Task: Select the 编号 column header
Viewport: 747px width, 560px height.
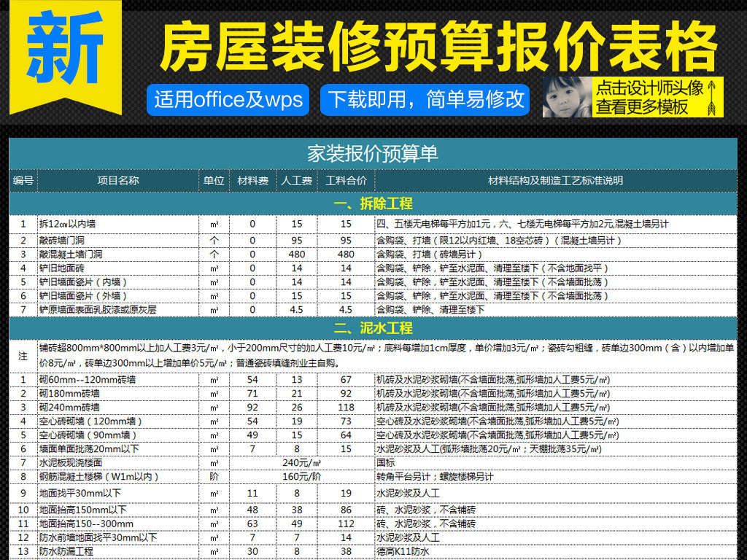Action: point(23,181)
